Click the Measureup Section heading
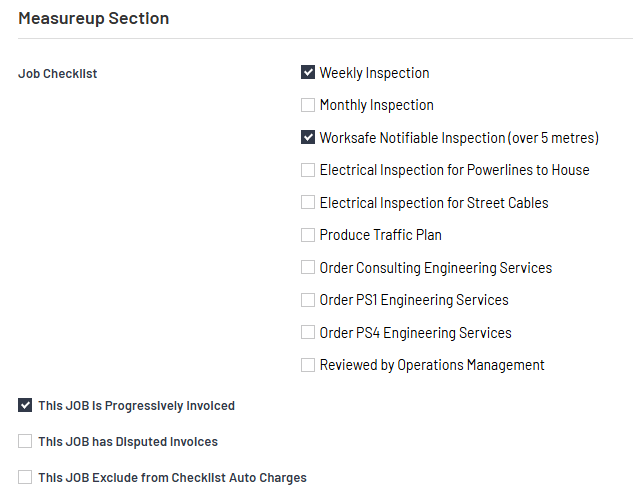This screenshot has width=633, height=500. (94, 18)
